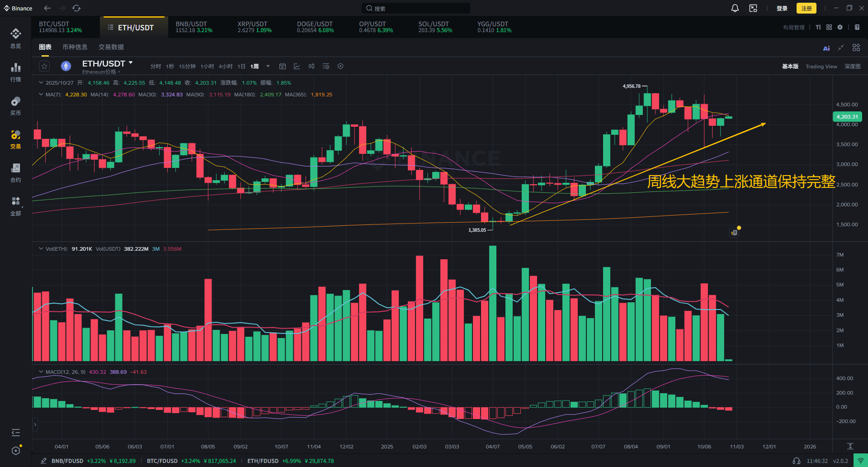Select the 1小时 interval
Image resolution: width=868 pixels, height=467 pixels.
[207, 66]
